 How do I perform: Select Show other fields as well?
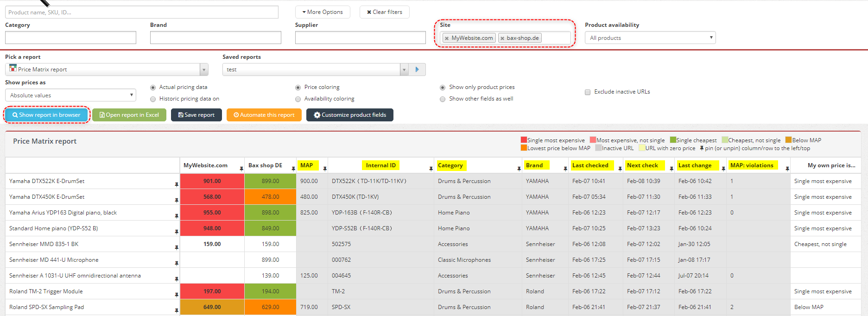[x=443, y=99]
